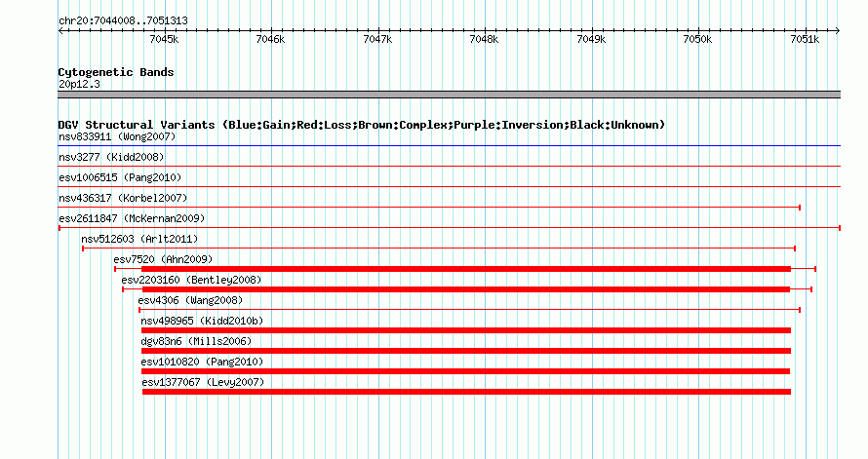This screenshot has width=868, height=459.
Task: Click dgv83n6 (Mills2006) variant label
Action: (x=196, y=341)
